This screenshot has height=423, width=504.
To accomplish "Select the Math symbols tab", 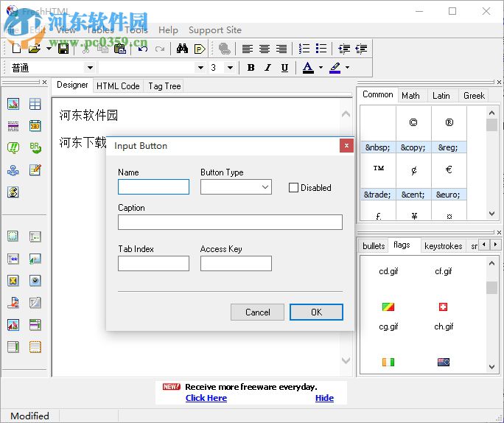I will pos(410,96).
